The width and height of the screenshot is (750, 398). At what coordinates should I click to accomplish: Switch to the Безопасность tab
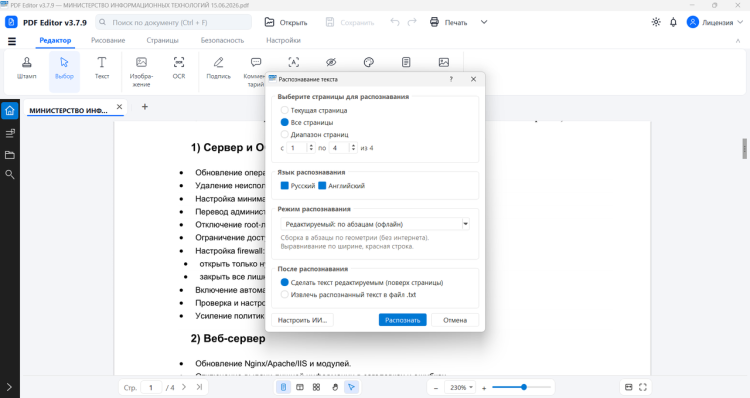pyautogui.click(x=222, y=41)
